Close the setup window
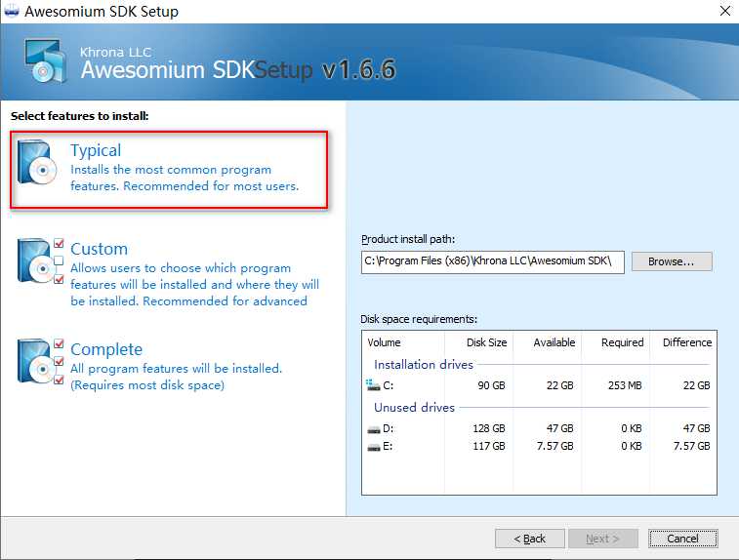 pos(725,11)
